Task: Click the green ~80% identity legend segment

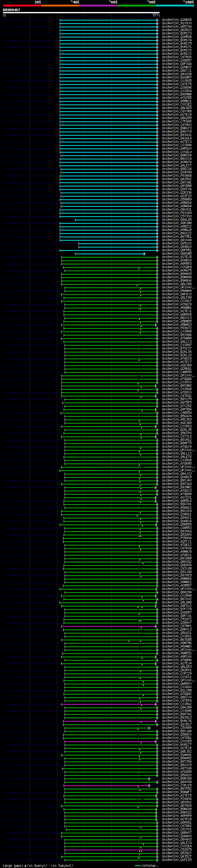Action: pos(137,6)
